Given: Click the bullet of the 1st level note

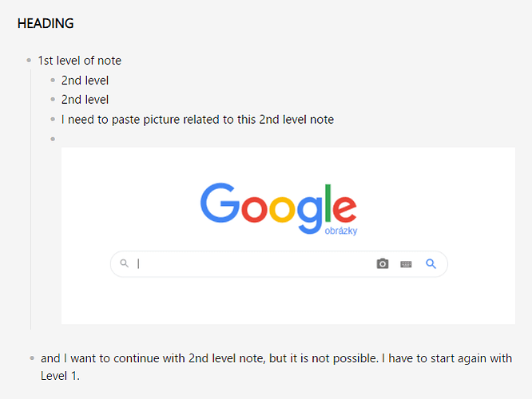Looking at the screenshot, I should 29,61.
